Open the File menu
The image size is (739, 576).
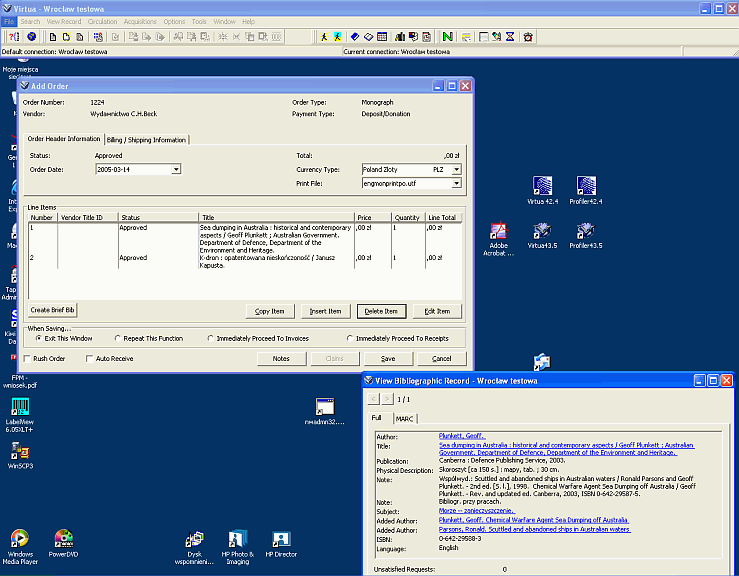pos(9,22)
